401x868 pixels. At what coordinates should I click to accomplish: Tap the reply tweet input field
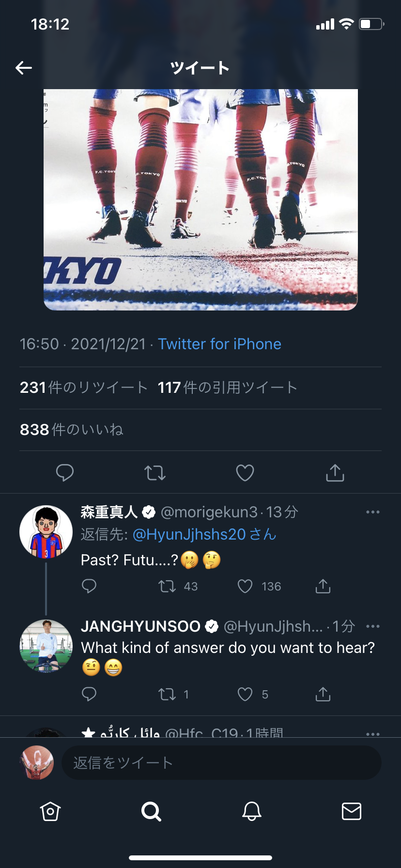pos(221,763)
